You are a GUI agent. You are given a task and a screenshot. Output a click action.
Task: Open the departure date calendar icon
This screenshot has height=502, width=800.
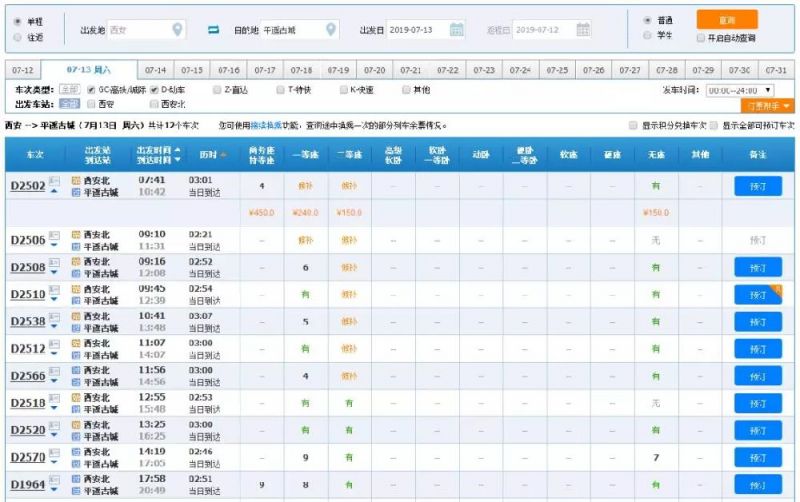457,30
